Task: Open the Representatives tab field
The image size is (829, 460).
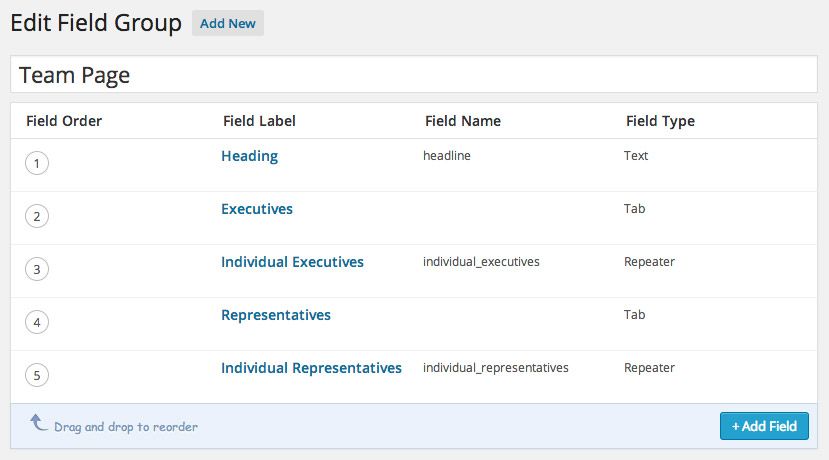Action: tap(276, 315)
